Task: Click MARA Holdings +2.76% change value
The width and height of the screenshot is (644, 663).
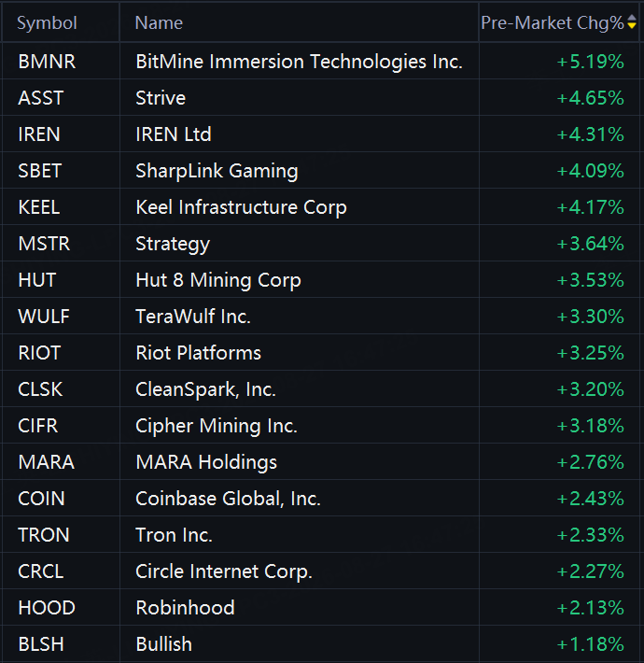Action: (590, 462)
